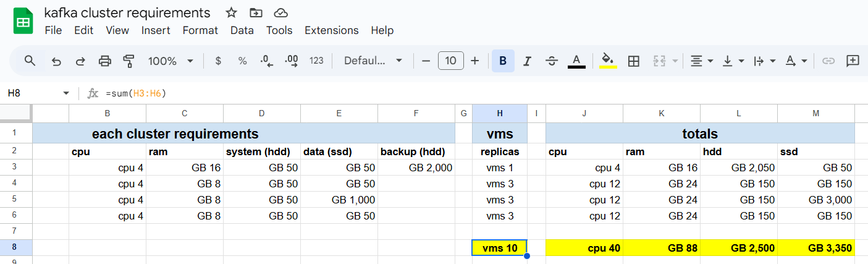
Task: Decrease font size with minus
Action: (x=426, y=61)
